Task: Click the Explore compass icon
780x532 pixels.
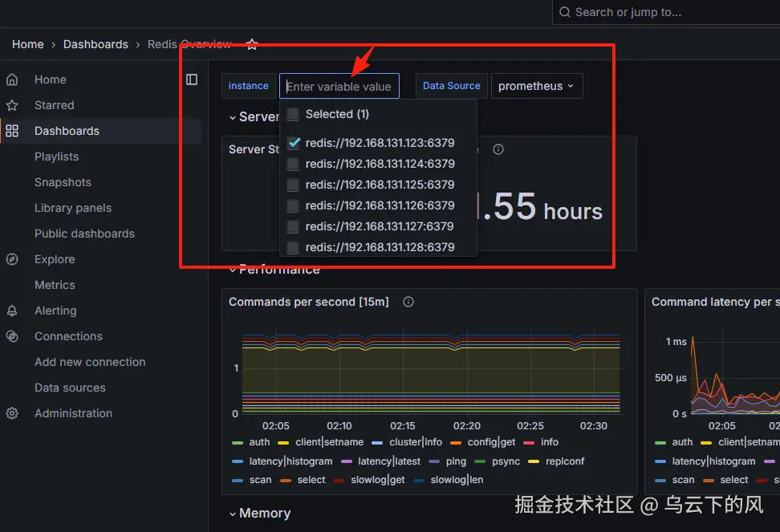Action: point(12,259)
